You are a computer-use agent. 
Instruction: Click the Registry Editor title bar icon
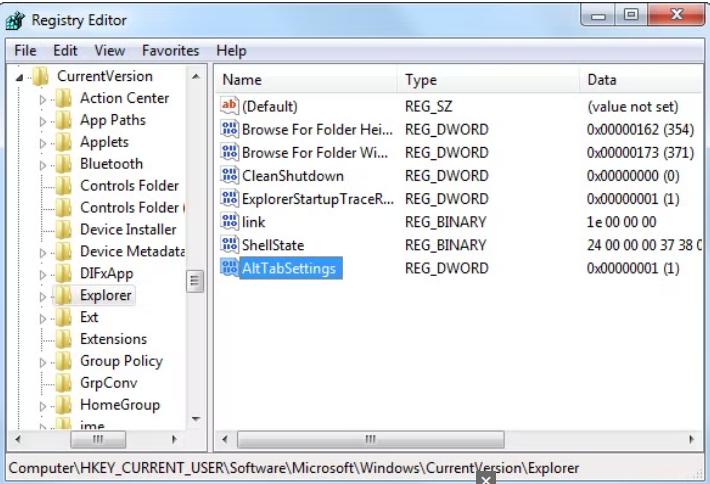point(15,21)
